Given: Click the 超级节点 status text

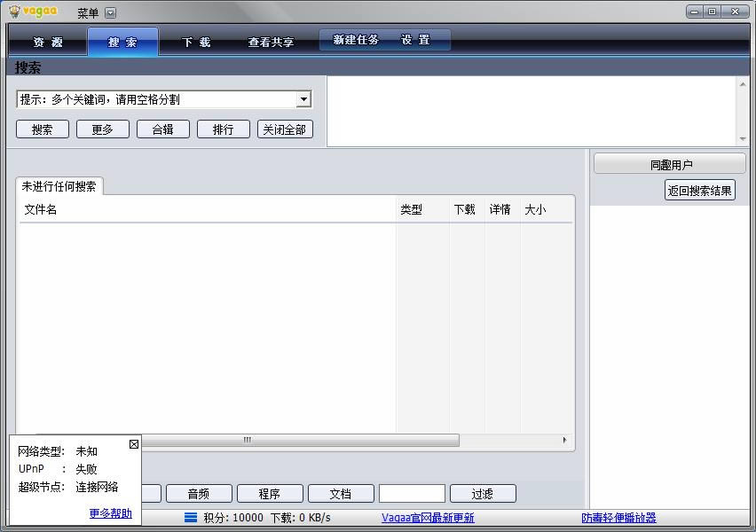Looking at the screenshot, I should [68, 487].
